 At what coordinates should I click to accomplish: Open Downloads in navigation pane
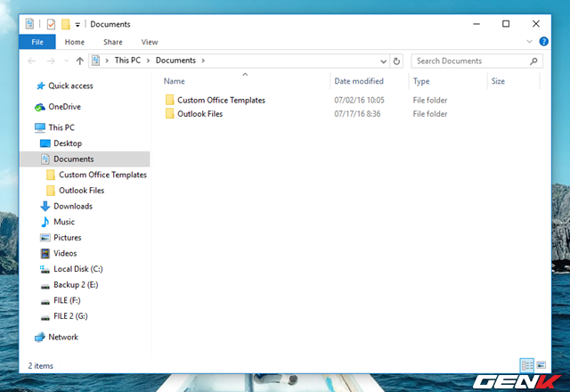[x=73, y=206]
